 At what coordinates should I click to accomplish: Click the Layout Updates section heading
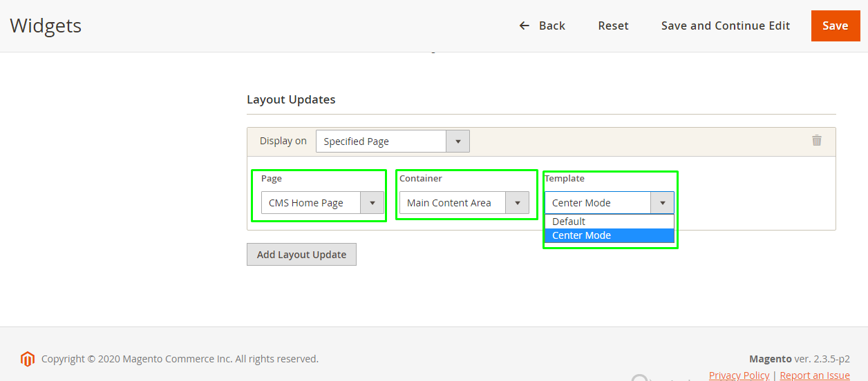(291, 99)
